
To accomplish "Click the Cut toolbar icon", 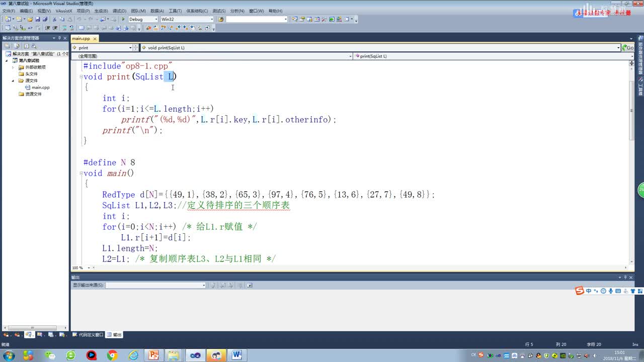I will 54,19.
